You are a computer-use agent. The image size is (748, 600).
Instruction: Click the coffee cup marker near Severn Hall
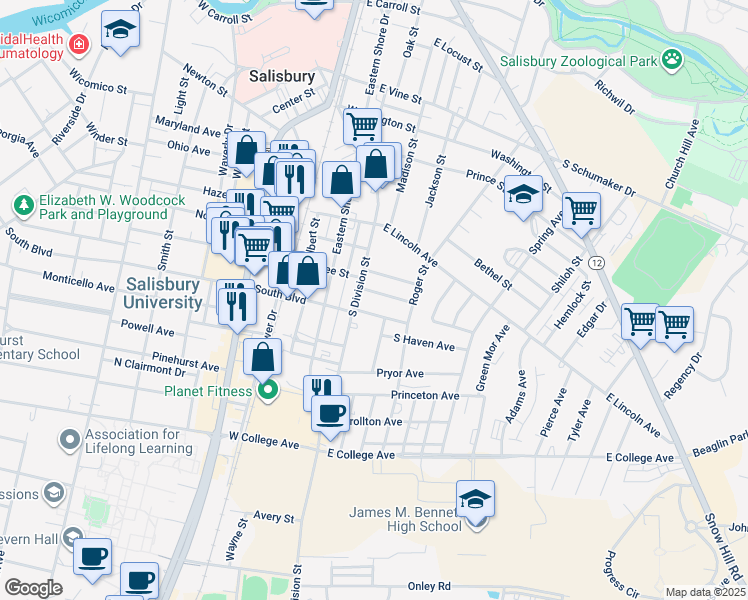tap(93, 559)
